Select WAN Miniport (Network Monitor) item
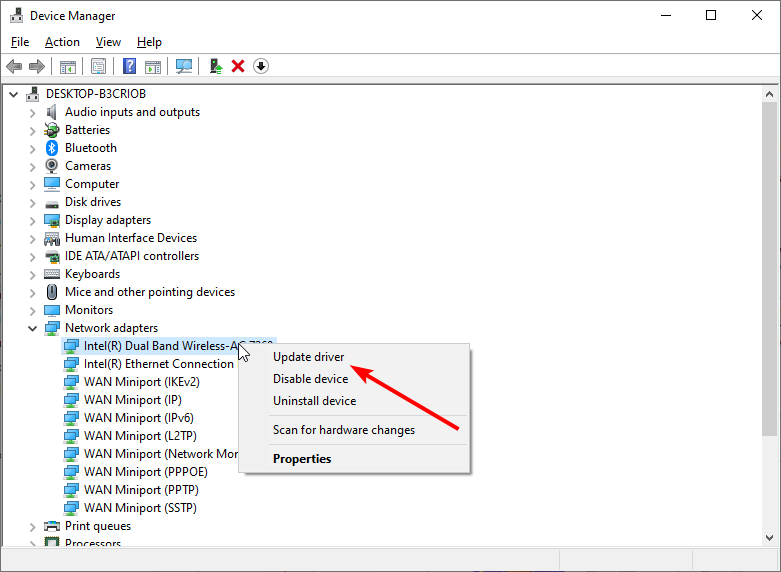Screen dimensions: 781x572 tap(160, 454)
